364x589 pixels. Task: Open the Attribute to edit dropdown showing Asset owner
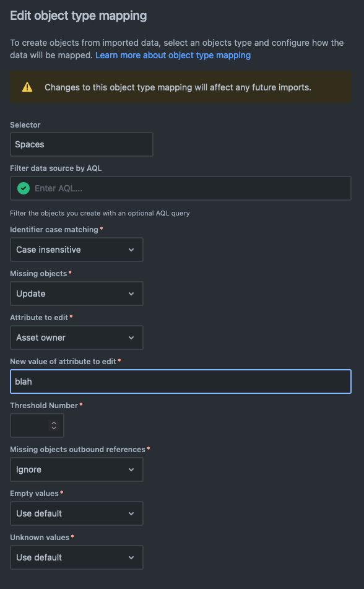point(76,337)
